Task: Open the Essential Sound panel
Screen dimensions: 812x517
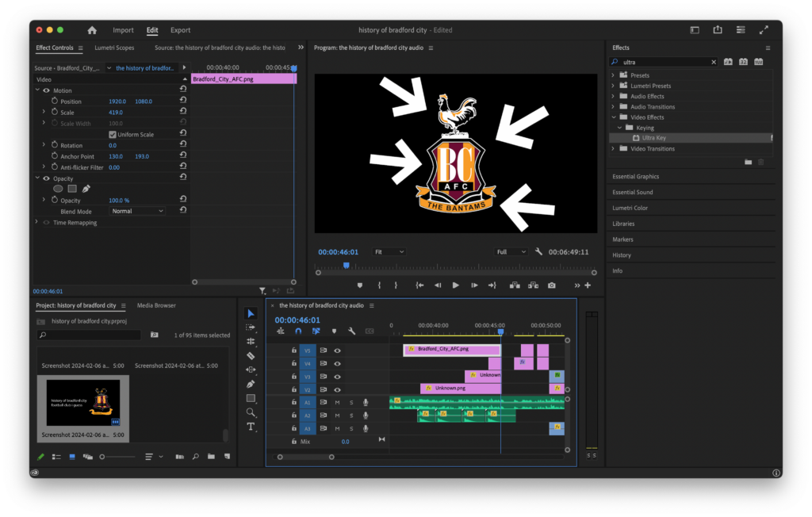Action: (x=633, y=192)
